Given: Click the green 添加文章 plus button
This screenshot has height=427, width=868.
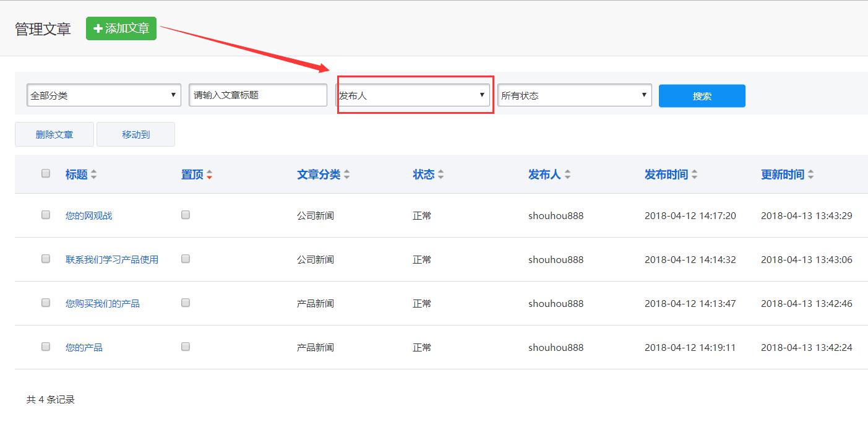Looking at the screenshot, I should point(121,28).
